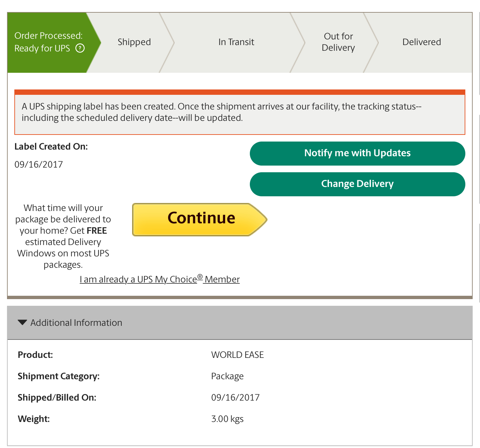Open I am already a UPS My Choice Member link
The height and width of the screenshot is (448, 480).
coord(159,279)
